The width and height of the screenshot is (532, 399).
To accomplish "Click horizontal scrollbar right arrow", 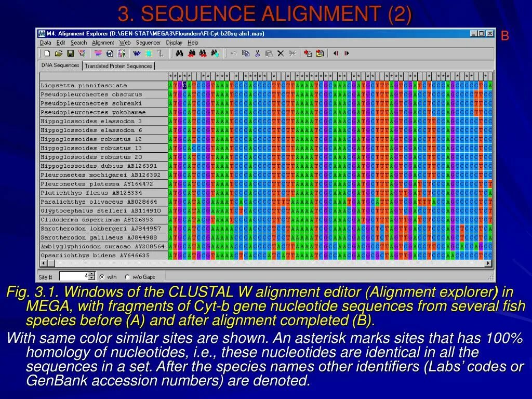I will pos(488,263).
